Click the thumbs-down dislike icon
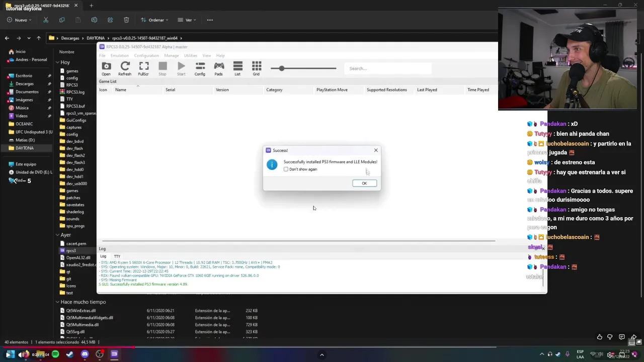Image resolution: width=644 pixels, height=362 pixels. pyautogui.click(x=610, y=337)
